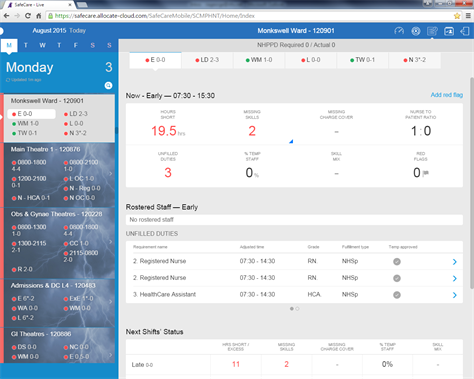474x379 pixels.
Task: Toggle Temp approved for first Registered Nurse
Action: (x=397, y=261)
